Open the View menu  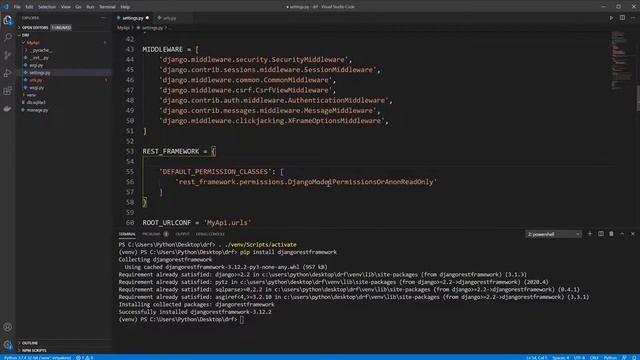pyautogui.click(x=65, y=7)
